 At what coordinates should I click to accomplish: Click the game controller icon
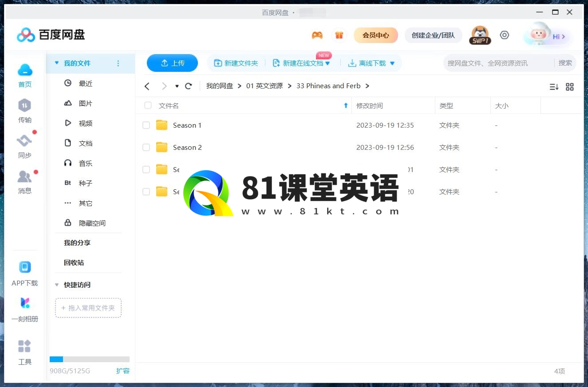(x=317, y=35)
